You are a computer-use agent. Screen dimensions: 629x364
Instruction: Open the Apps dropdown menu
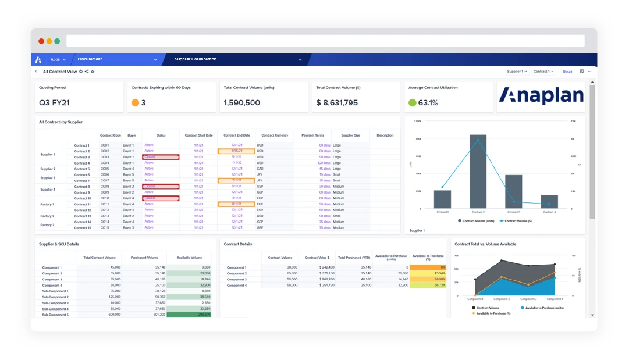pyautogui.click(x=58, y=59)
